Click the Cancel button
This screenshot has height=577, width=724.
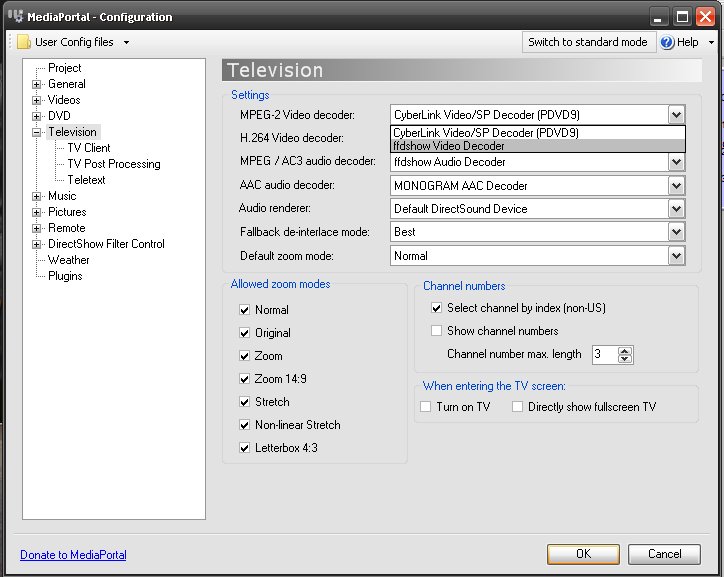[x=664, y=554]
